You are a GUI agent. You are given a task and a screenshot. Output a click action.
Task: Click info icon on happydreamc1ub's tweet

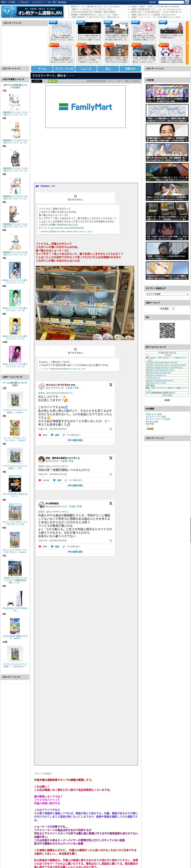pyautogui.click(x=111, y=540)
